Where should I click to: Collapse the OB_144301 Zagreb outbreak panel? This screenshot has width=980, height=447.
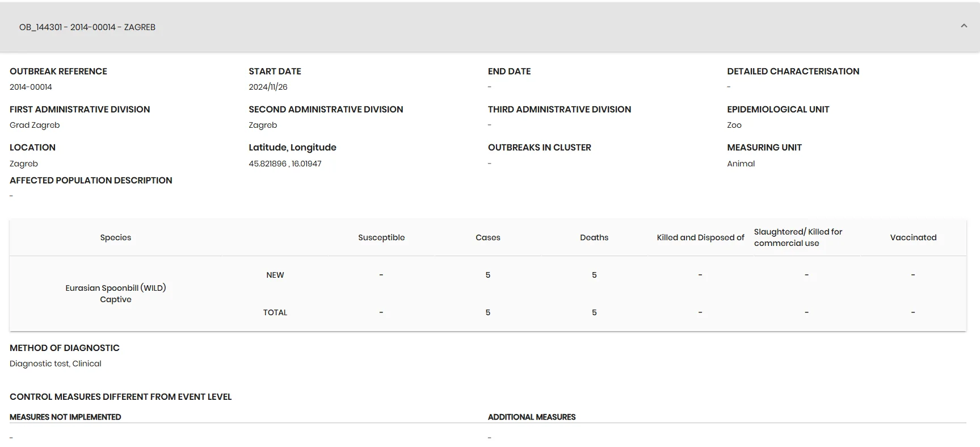(x=964, y=26)
